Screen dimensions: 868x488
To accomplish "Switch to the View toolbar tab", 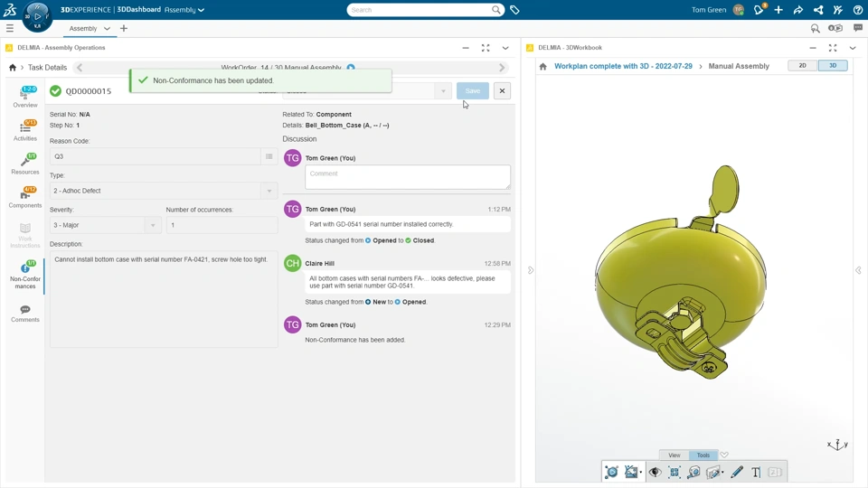I will click(x=675, y=455).
